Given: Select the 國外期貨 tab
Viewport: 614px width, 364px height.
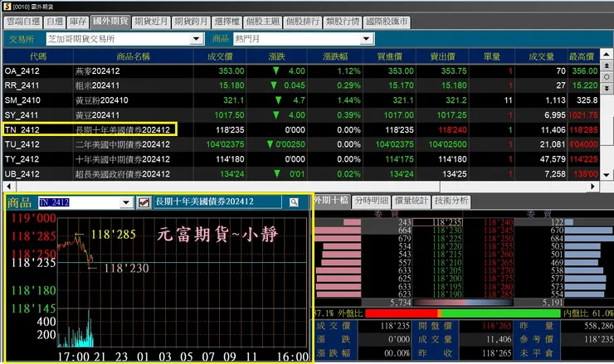Looking at the screenshot, I should [110, 22].
